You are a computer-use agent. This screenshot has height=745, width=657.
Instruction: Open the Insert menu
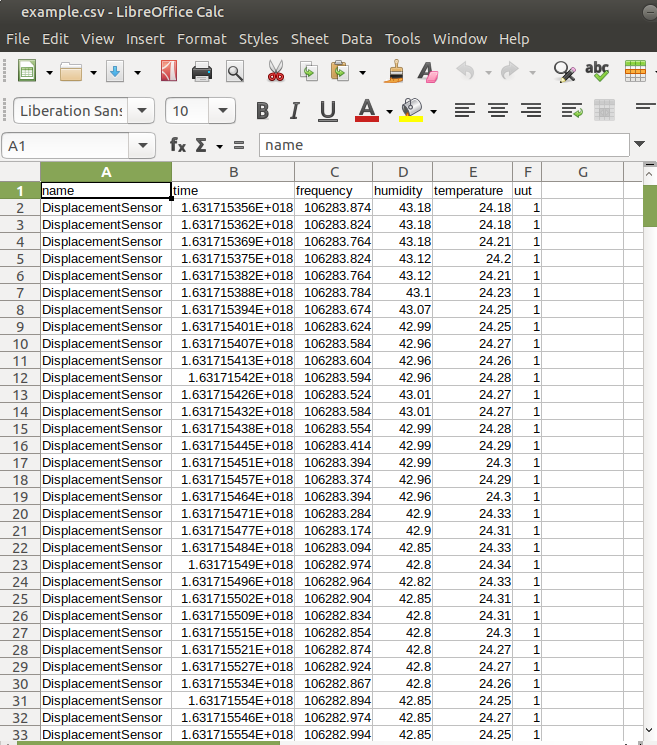(145, 39)
